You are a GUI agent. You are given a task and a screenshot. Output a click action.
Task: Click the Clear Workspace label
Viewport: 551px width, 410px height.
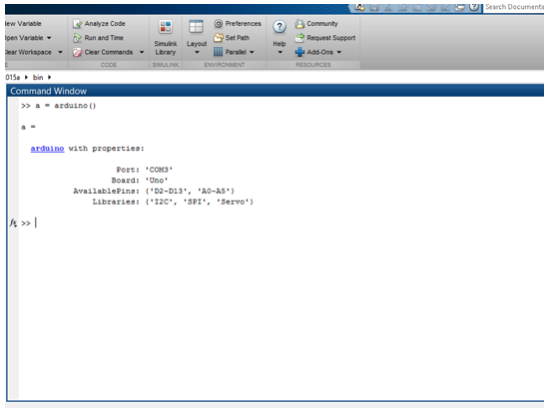point(28,52)
